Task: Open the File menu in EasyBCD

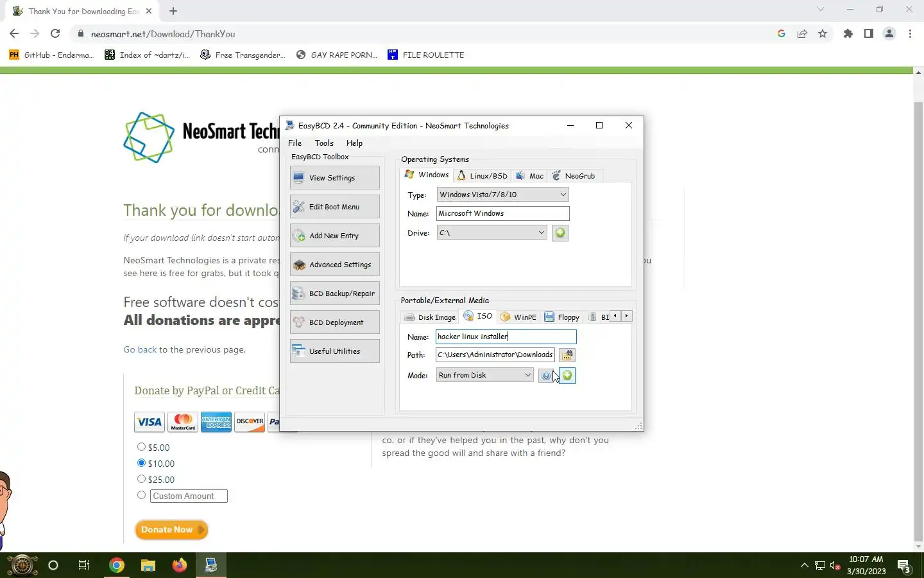Action: 295,143
